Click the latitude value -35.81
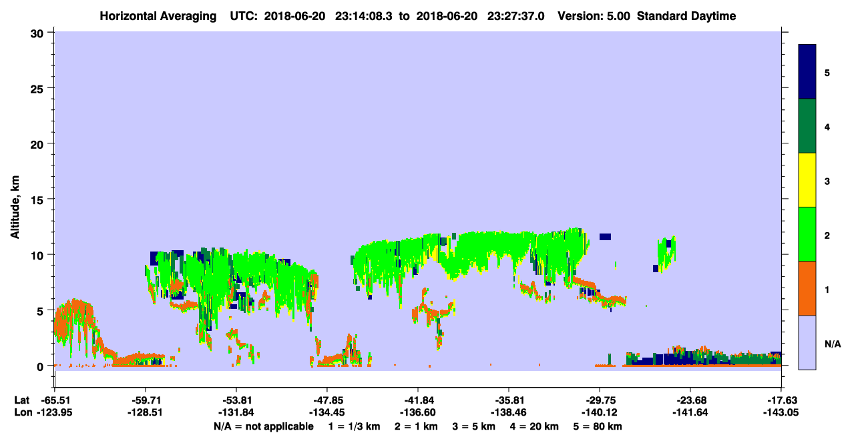The image size is (868, 445). (x=509, y=400)
